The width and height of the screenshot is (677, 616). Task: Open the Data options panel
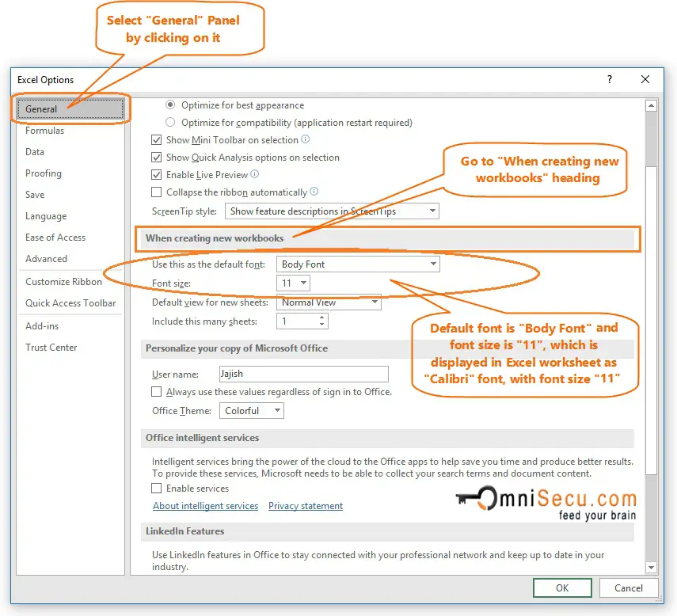35,152
